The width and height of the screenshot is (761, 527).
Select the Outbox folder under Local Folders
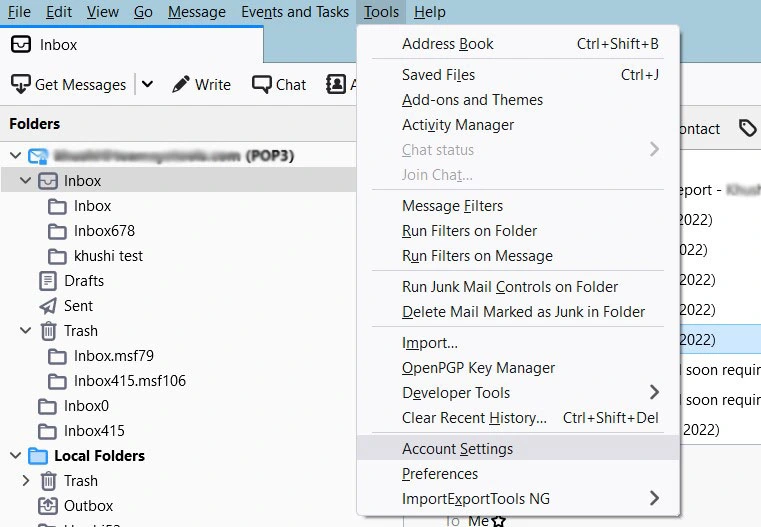pyautogui.click(x=88, y=506)
